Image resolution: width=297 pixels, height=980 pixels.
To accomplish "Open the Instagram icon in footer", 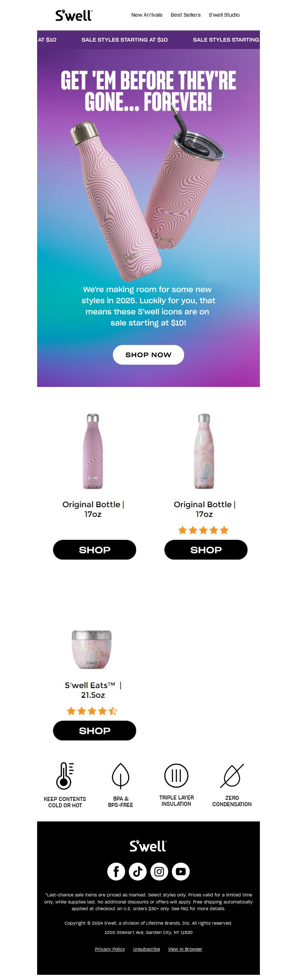I will (159, 871).
